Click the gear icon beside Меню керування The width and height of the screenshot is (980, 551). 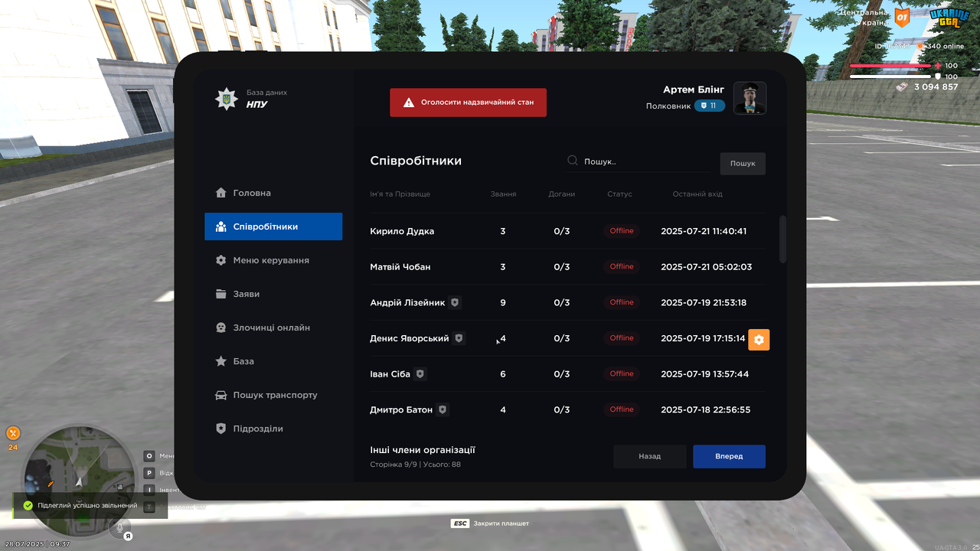pos(221,260)
